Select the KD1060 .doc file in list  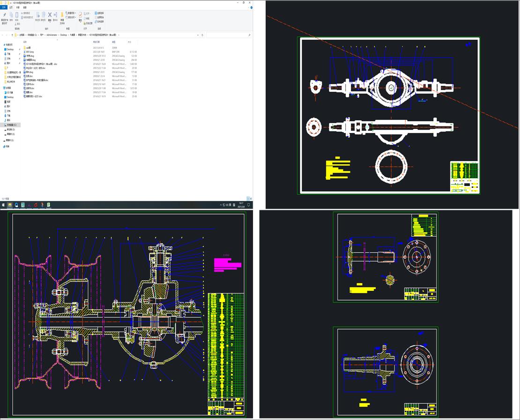point(40,64)
